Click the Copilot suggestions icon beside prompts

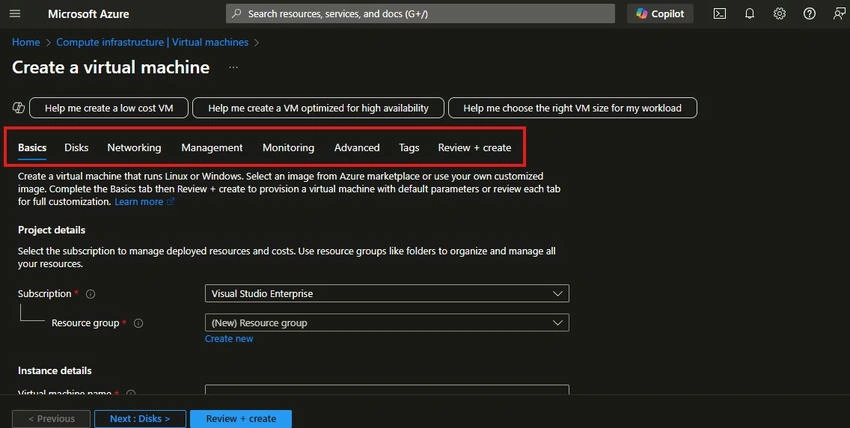[x=18, y=108]
